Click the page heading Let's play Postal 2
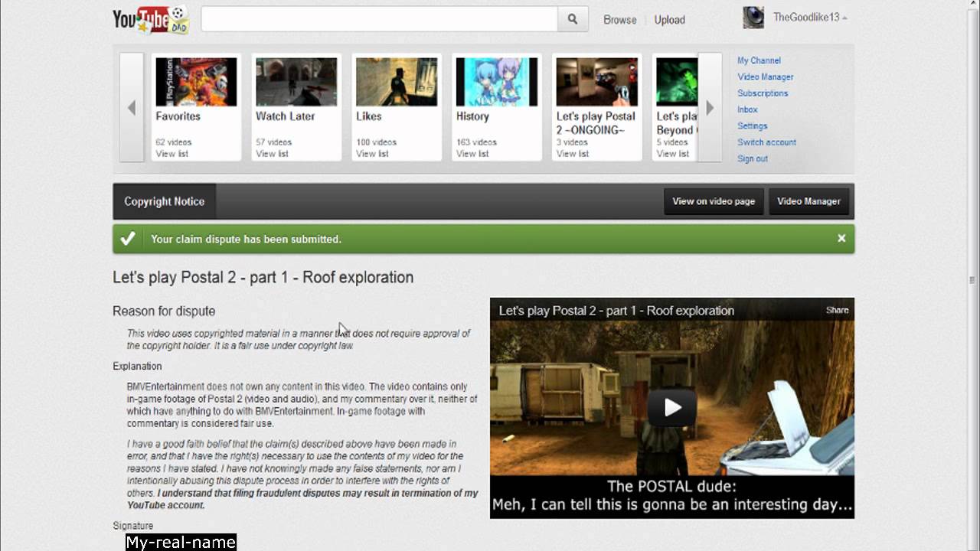The image size is (980, 551). click(263, 277)
